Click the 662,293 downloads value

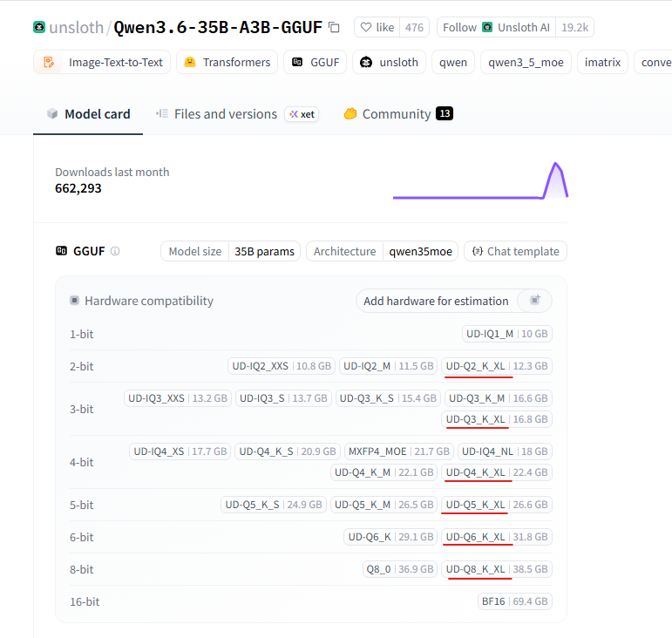pyautogui.click(x=78, y=188)
